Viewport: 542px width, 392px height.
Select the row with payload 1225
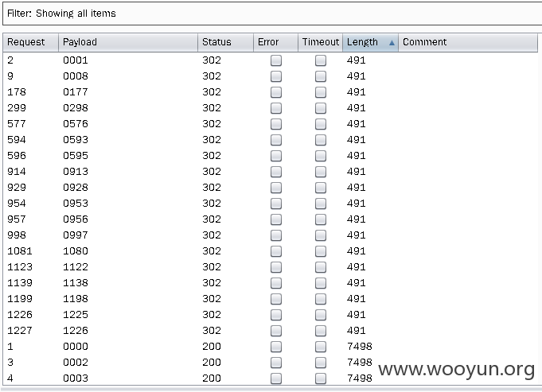(271, 315)
